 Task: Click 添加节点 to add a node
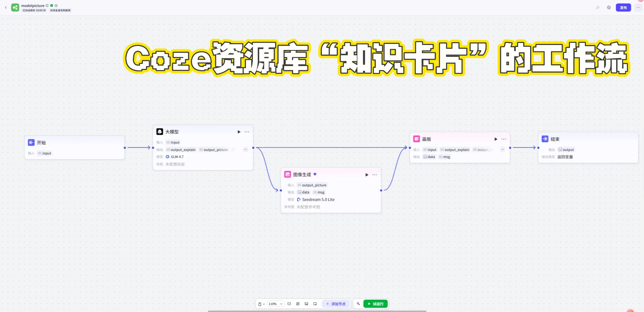336,304
